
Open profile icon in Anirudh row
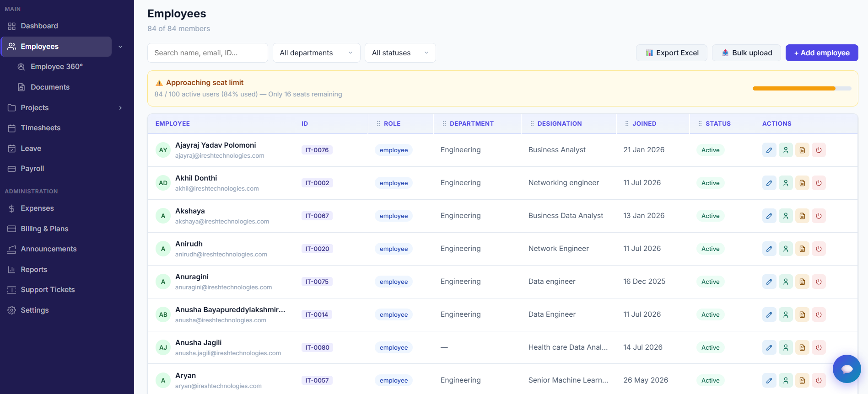[786, 249]
